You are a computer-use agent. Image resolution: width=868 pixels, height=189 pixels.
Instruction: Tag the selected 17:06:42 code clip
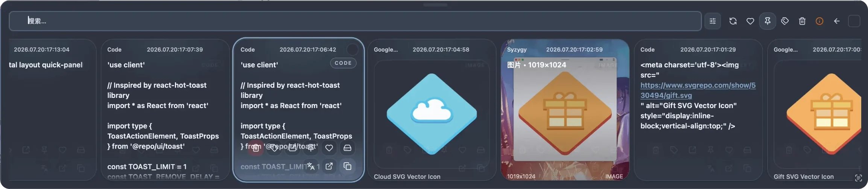point(274,148)
